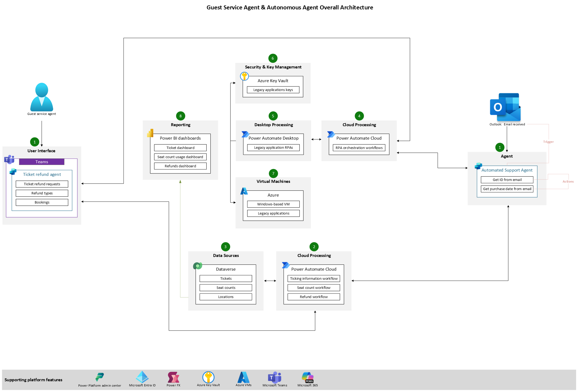Click the Power Automate icon in Desktop Processing
Image resolution: width=578 pixels, height=392 pixels.
(x=245, y=134)
